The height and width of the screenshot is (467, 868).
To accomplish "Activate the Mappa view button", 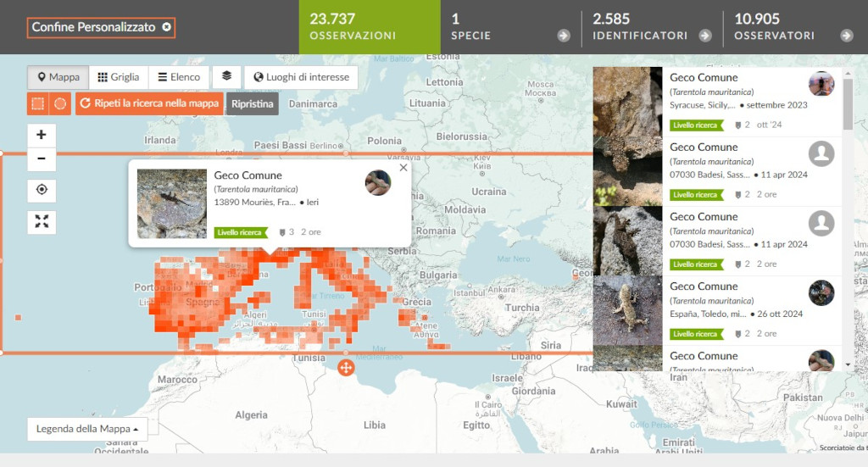I will click(x=57, y=77).
